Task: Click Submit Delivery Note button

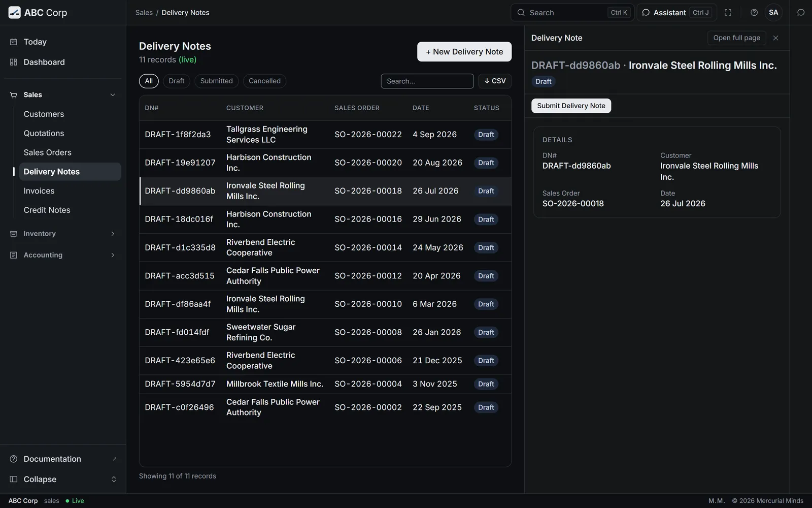Action: point(571,106)
